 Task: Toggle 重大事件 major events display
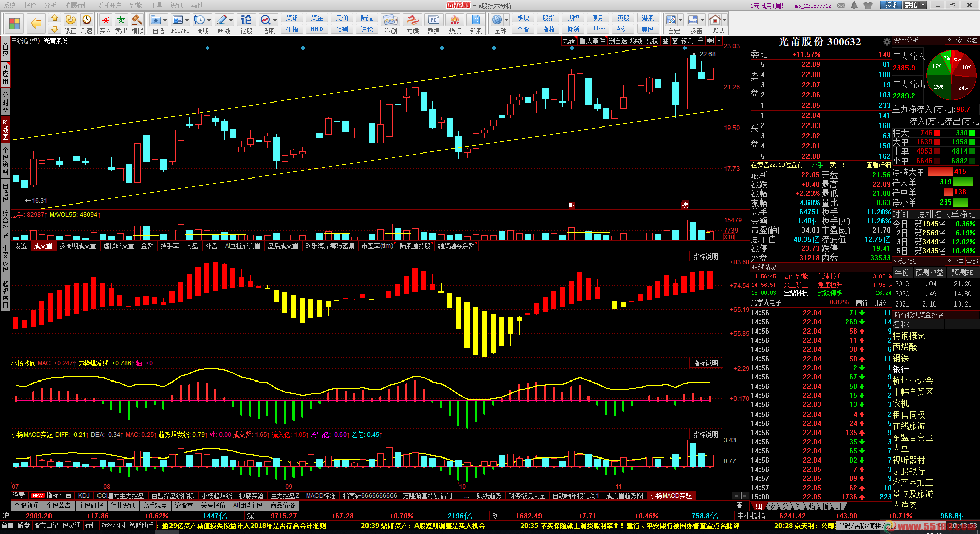point(592,41)
